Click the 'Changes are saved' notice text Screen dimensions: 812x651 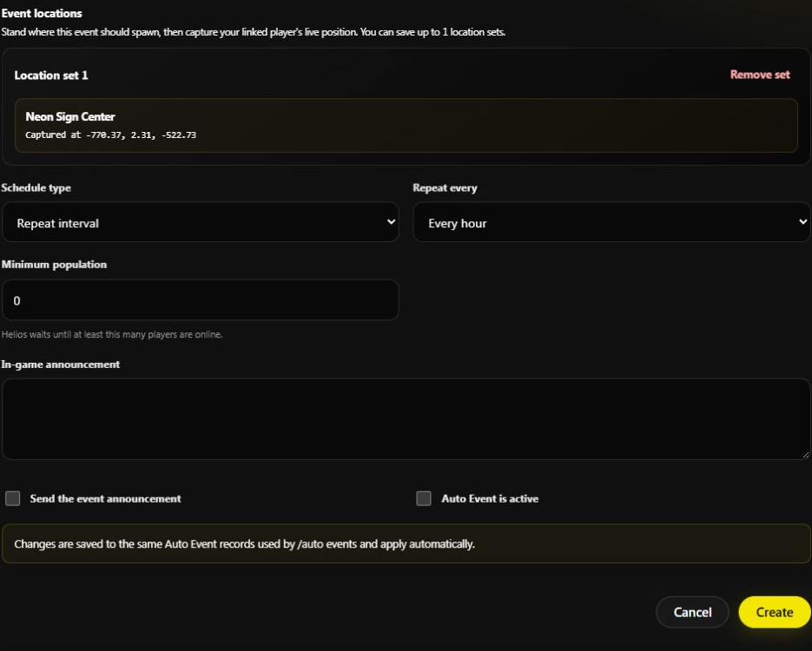244,544
